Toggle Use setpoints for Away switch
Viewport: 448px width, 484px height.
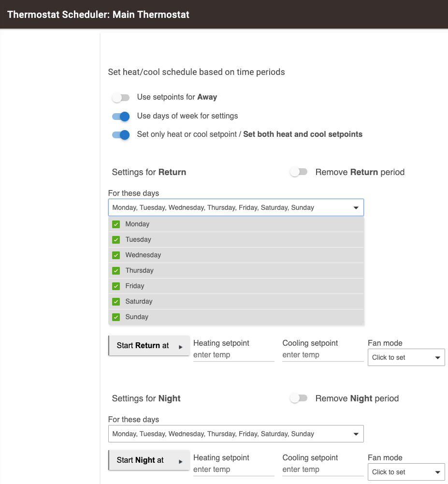[x=121, y=98]
